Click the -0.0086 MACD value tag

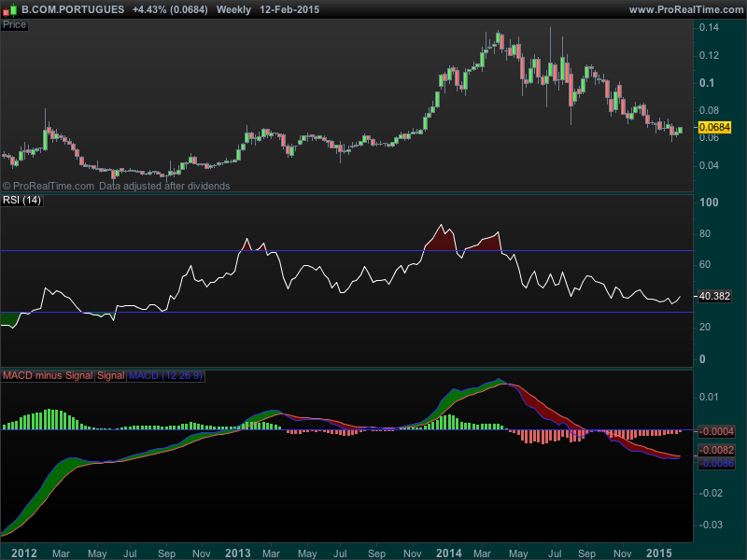[714, 462]
